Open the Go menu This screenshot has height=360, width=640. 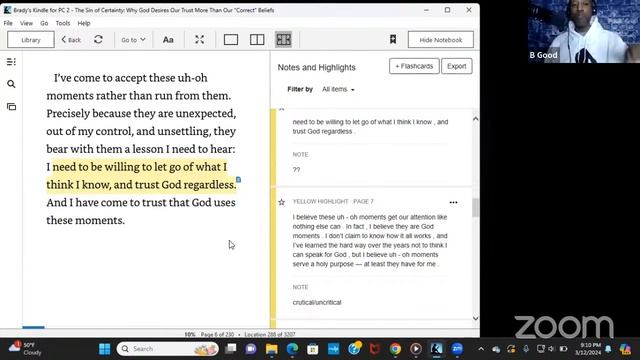pos(44,23)
